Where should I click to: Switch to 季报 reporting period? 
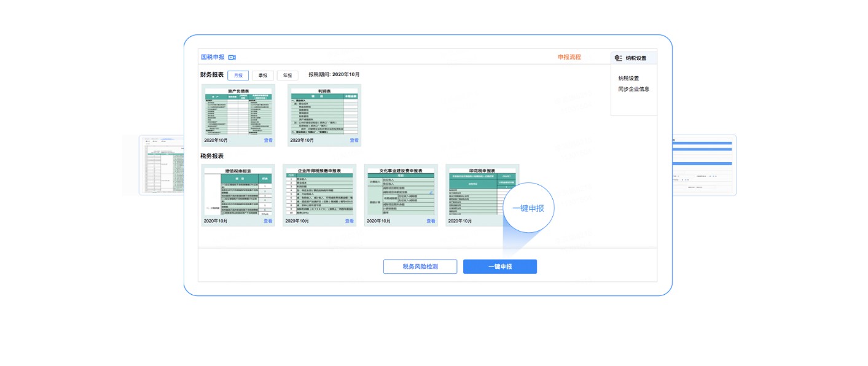click(x=263, y=75)
